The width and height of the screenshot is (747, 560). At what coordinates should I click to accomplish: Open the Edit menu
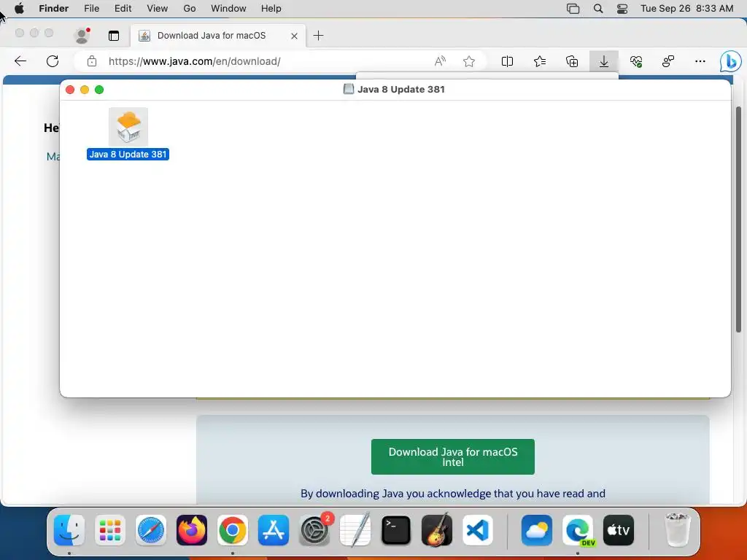pos(123,9)
